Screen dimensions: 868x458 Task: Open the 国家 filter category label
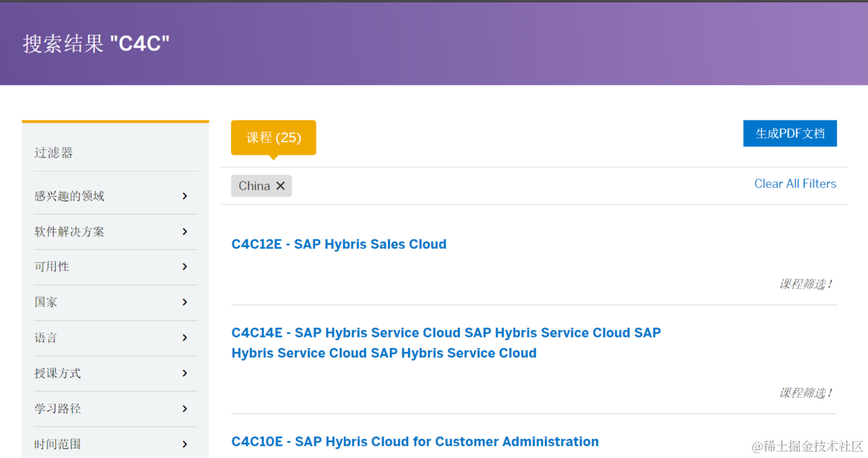pyautogui.click(x=46, y=303)
